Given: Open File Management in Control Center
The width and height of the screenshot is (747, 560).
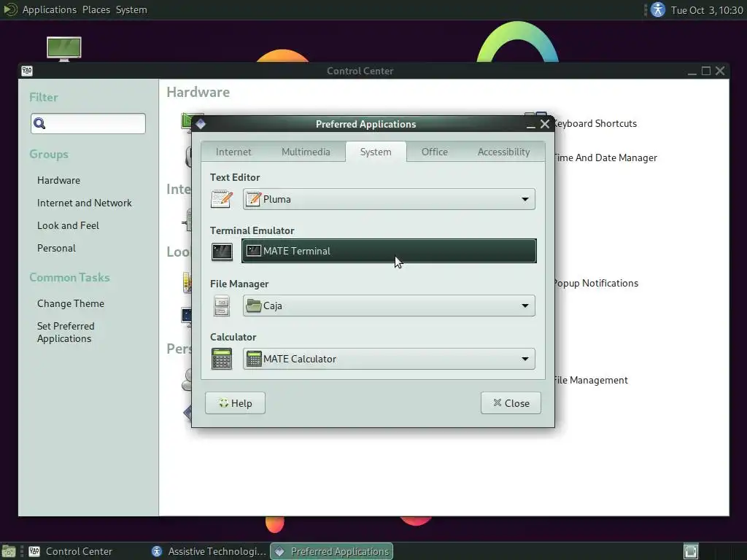Looking at the screenshot, I should (591, 381).
